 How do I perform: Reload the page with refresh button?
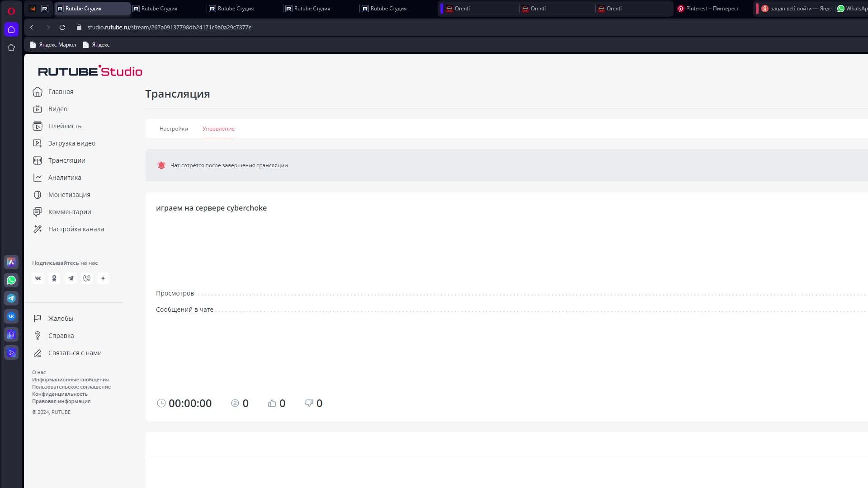(x=62, y=27)
